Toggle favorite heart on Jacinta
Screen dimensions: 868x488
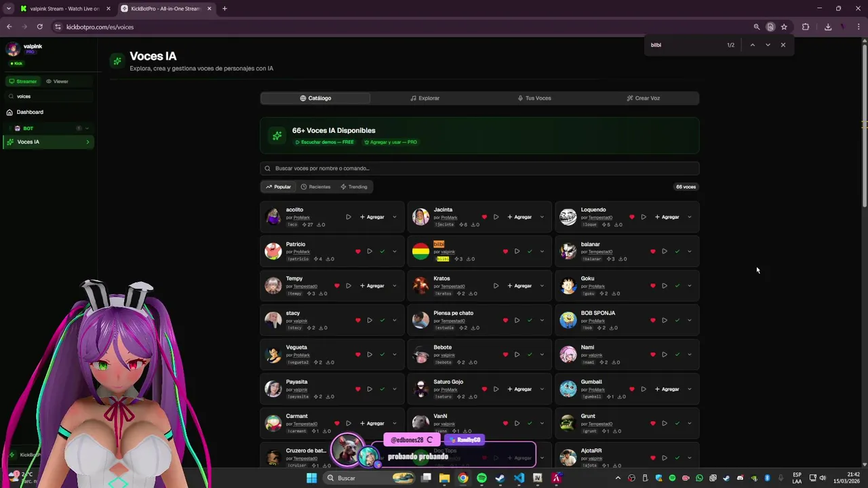point(484,217)
